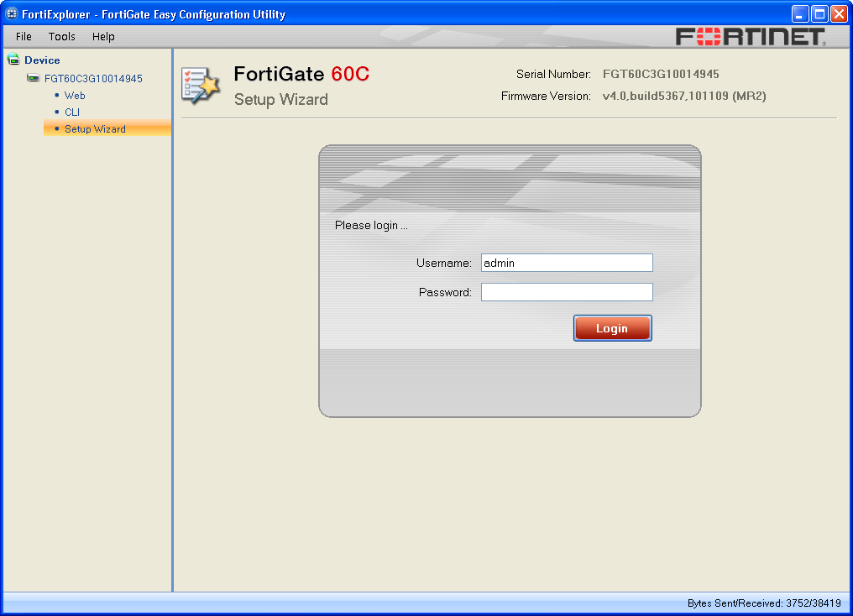Viewport: 853px width, 616px height.
Task: Click the serial number value FGT60C3G10014945
Action: point(661,74)
